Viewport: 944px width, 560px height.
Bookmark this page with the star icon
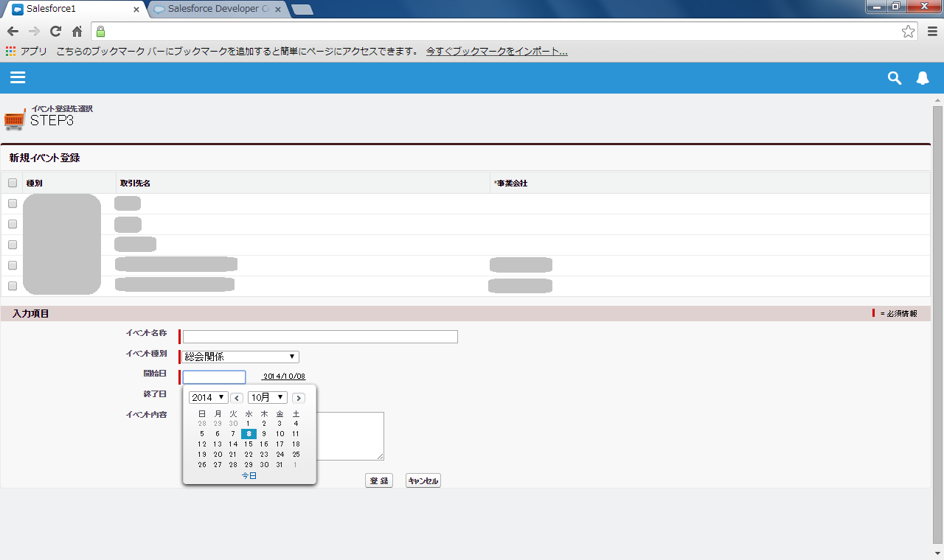click(909, 31)
